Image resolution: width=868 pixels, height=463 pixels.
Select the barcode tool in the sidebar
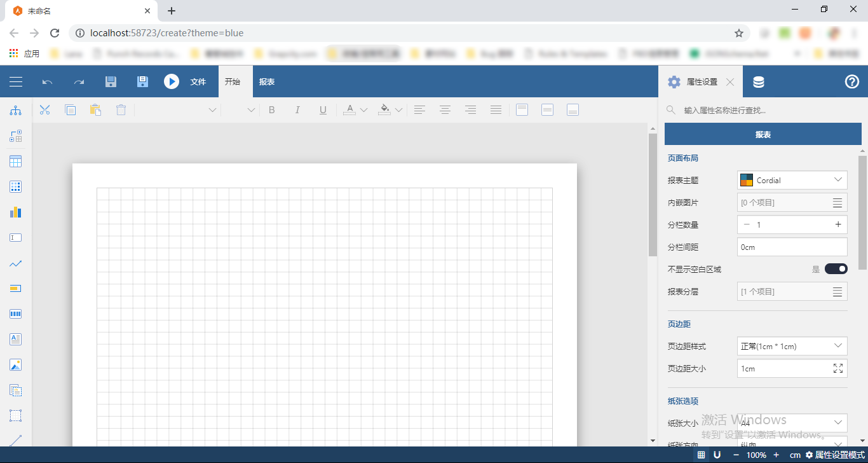click(x=16, y=314)
